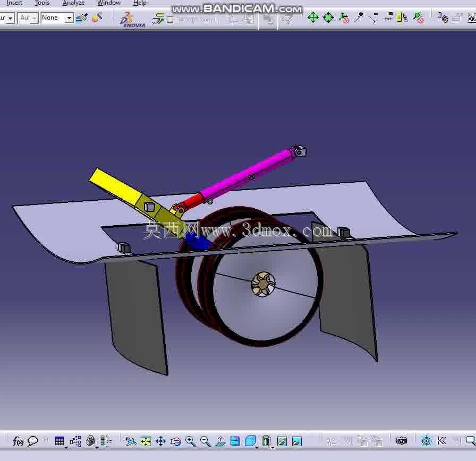Click the Zoom In magnifier
The height and width of the screenshot is (461, 476).
pos(190,441)
